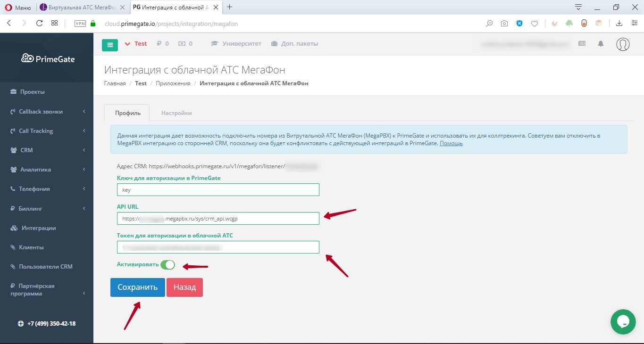644x344 pixels.
Task: Open the green chat widget
Action: (623, 322)
